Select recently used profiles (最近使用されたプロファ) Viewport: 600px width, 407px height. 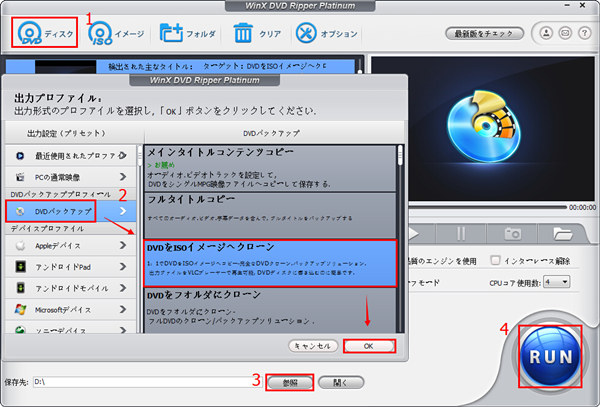(71, 156)
